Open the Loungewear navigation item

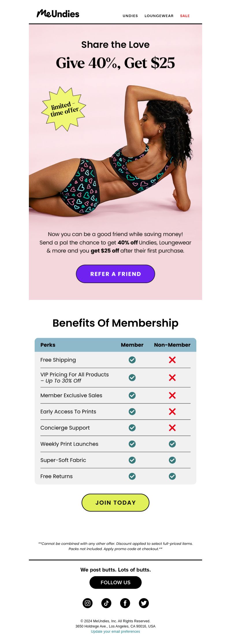159,16
